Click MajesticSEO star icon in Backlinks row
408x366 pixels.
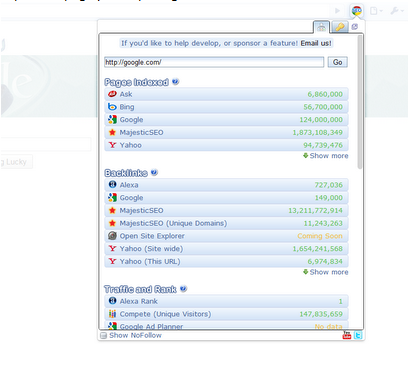(x=112, y=210)
